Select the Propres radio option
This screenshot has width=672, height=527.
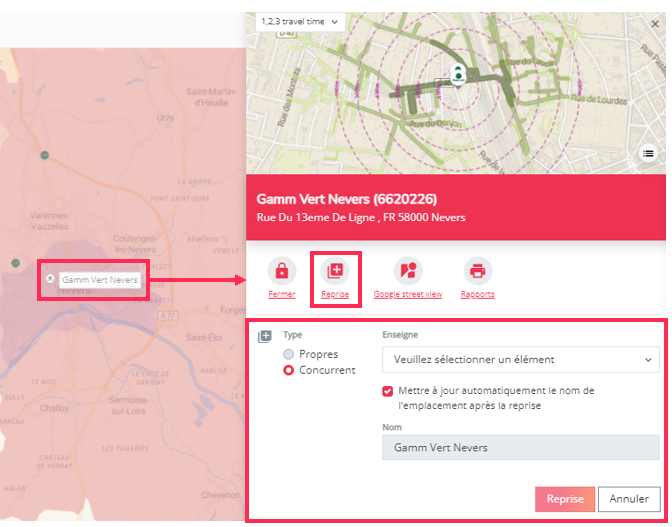[x=288, y=354]
